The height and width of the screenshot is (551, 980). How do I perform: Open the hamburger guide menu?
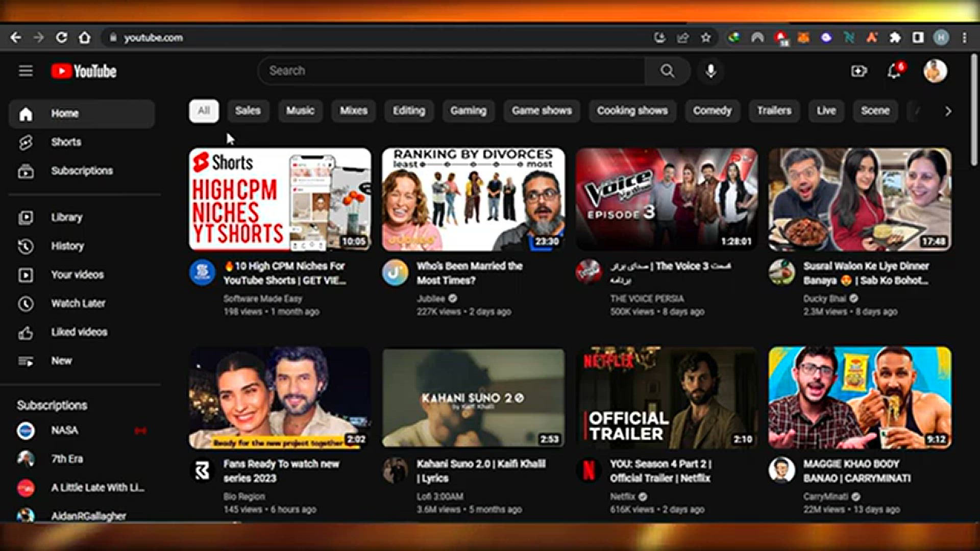[26, 71]
